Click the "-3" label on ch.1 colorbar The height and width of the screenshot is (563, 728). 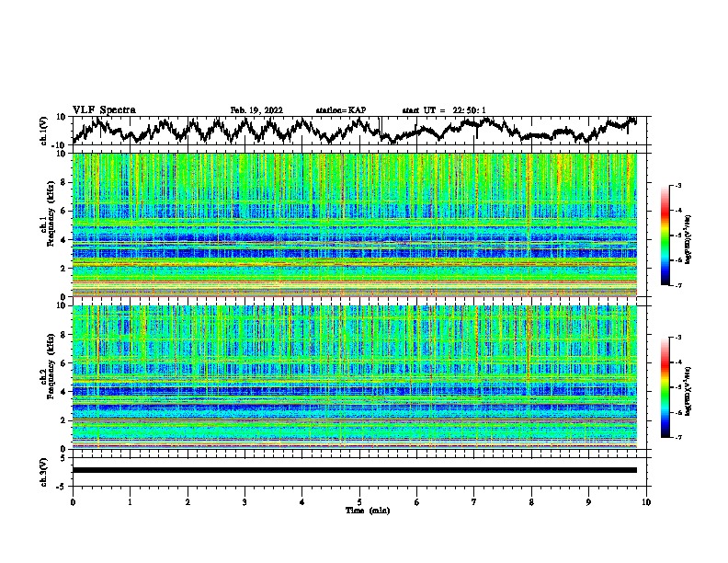(678, 186)
